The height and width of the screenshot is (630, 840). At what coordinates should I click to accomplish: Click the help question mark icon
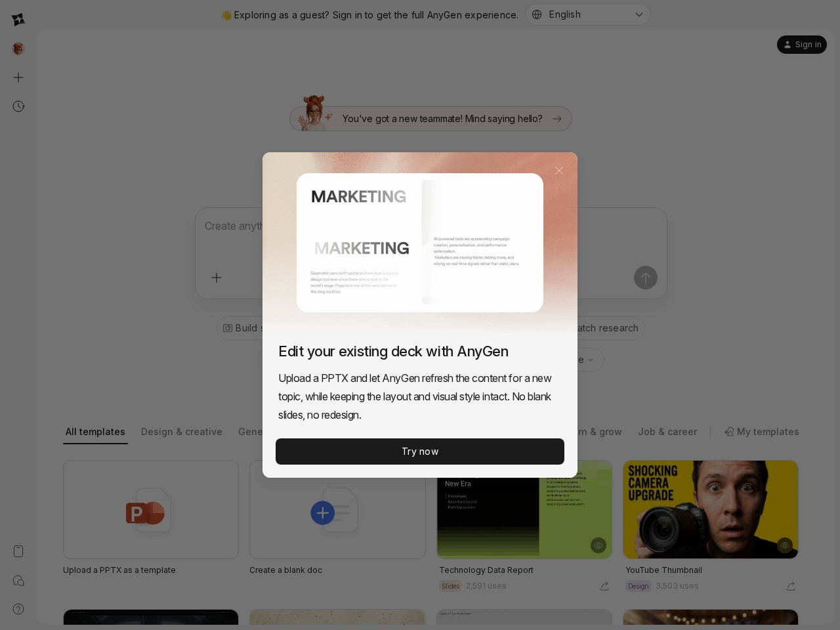[x=18, y=609]
